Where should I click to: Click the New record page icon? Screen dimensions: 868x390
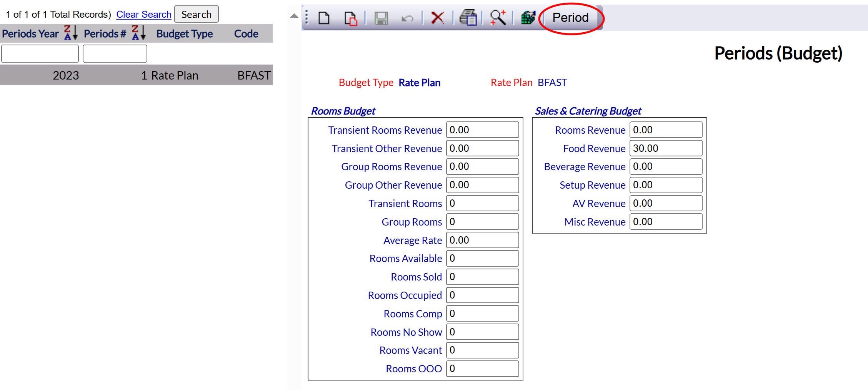tap(324, 18)
